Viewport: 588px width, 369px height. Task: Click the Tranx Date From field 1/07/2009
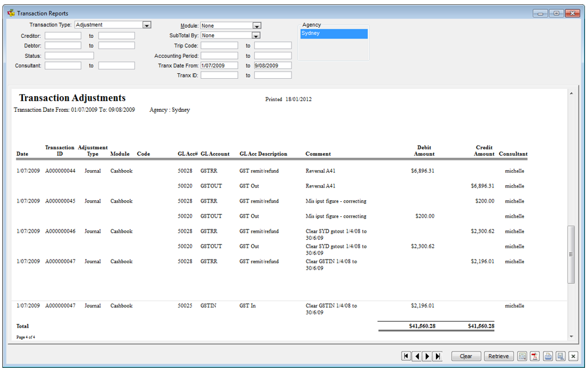pyautogui.click(x=219, y=66)
